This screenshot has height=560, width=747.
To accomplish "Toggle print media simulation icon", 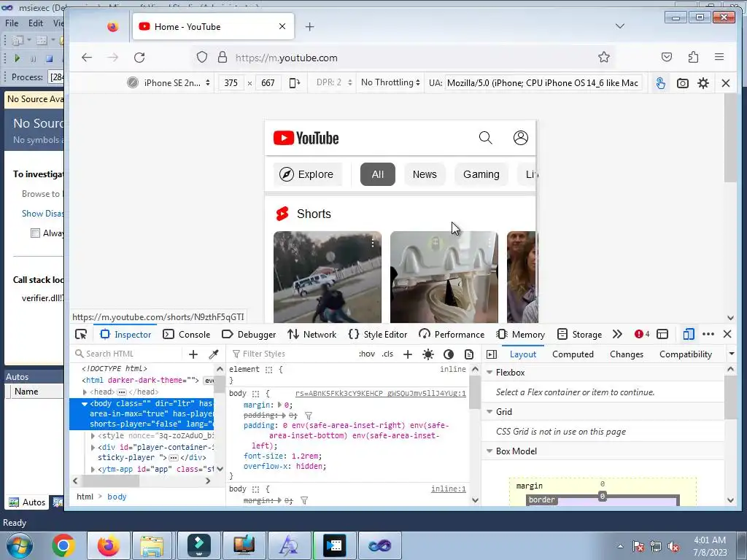I will (x=469, y=354).
